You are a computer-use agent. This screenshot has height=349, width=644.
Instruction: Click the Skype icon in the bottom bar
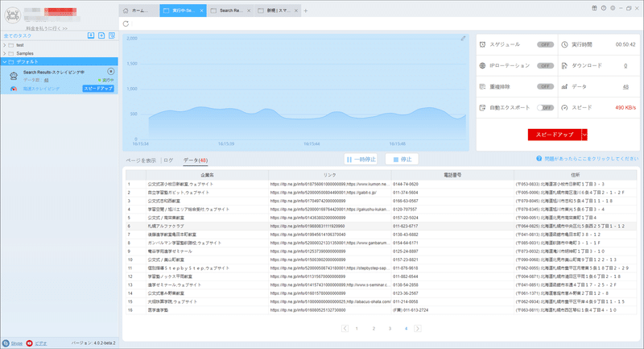click(6, 343)
